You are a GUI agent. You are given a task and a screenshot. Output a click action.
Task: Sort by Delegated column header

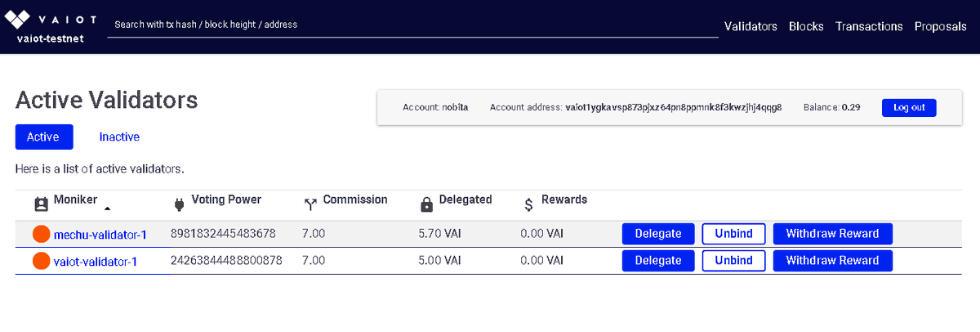point(465,200)
